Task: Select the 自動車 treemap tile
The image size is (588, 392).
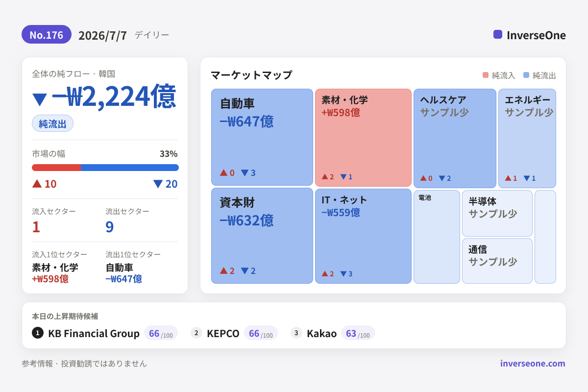Action: (262, 137)
